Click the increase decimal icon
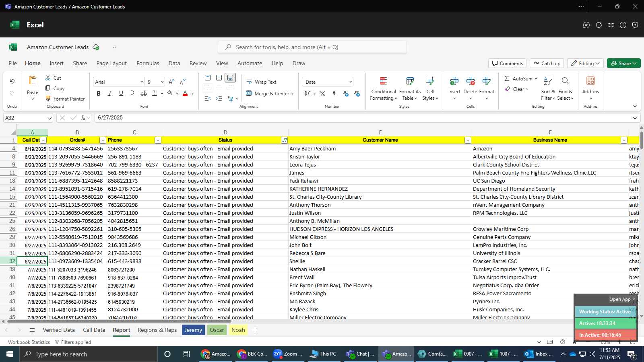 pos(346,93)
